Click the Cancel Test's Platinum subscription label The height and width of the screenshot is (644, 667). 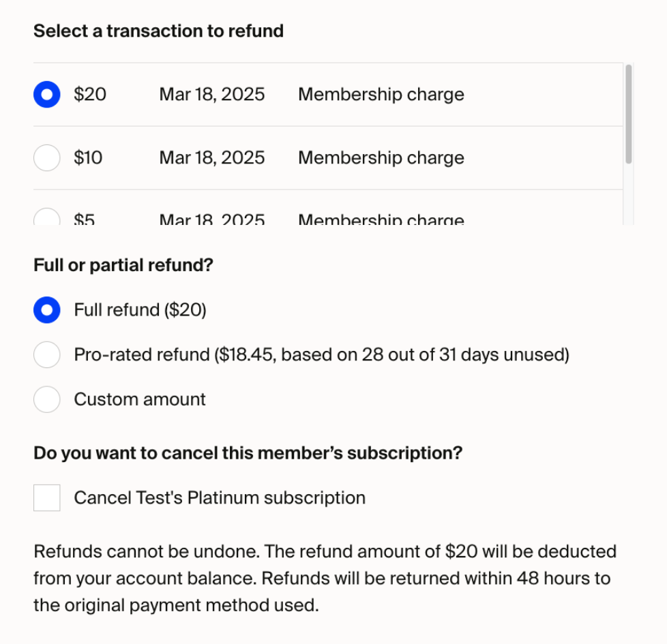218,497
